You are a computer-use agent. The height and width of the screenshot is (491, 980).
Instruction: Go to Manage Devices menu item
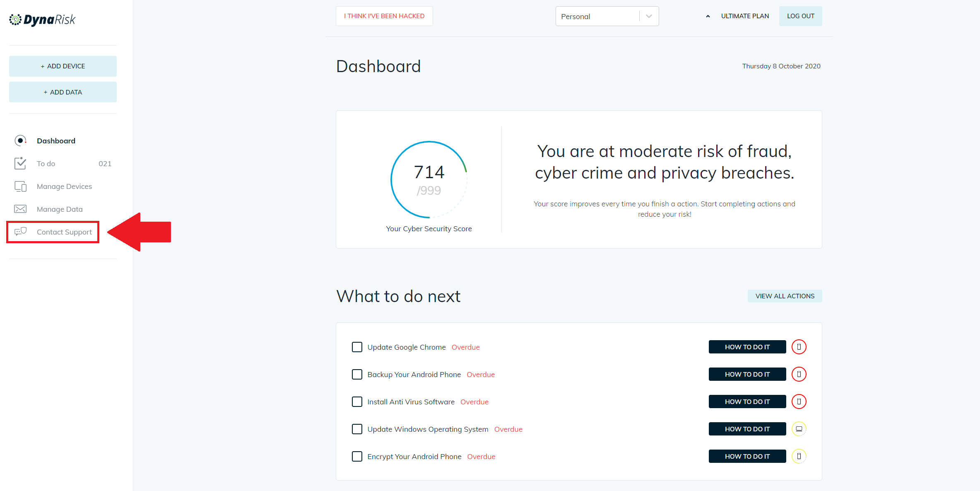click(64, 186)
